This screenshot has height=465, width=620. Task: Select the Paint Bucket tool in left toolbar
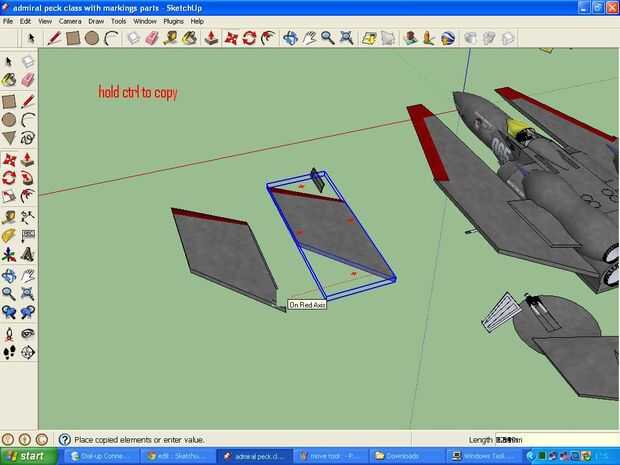coord(9,80)
